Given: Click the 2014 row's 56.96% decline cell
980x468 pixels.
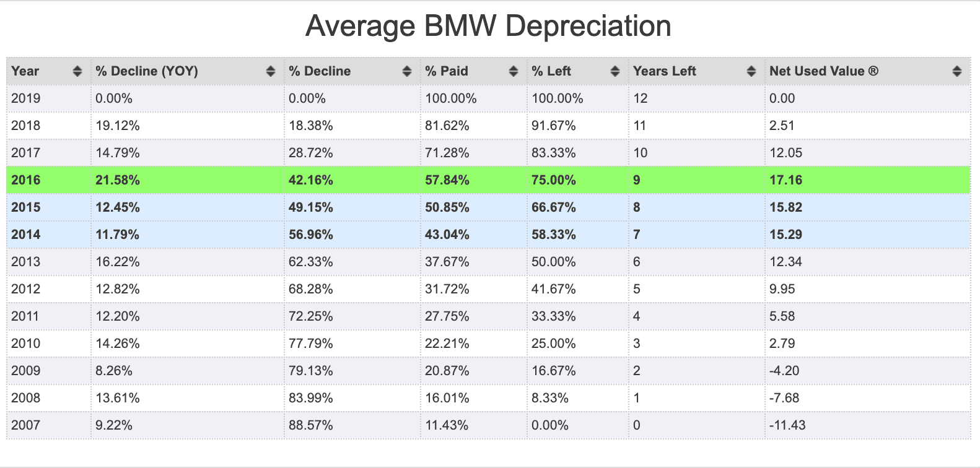Looking at the screenshot, I should tap(352, 235).
